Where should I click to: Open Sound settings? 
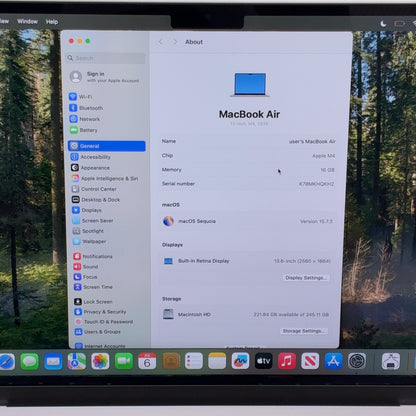86,267
